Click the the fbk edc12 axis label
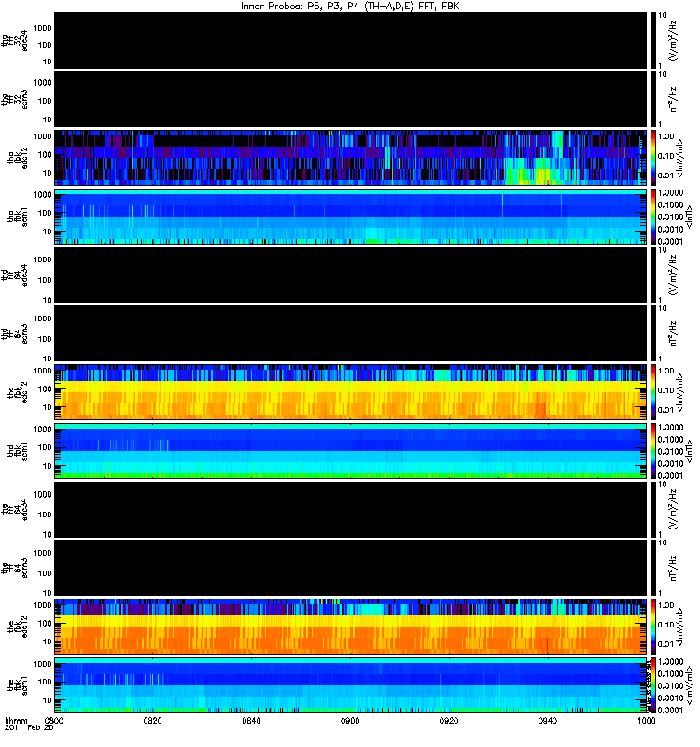The width and height of the screenshot is (700, 747). [x=18, y=627]
